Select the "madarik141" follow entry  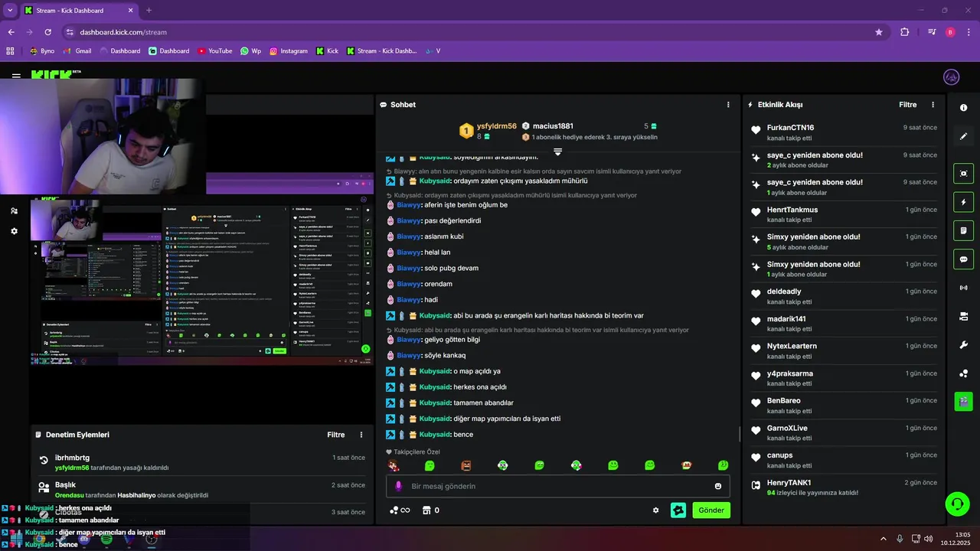[844, 324]
